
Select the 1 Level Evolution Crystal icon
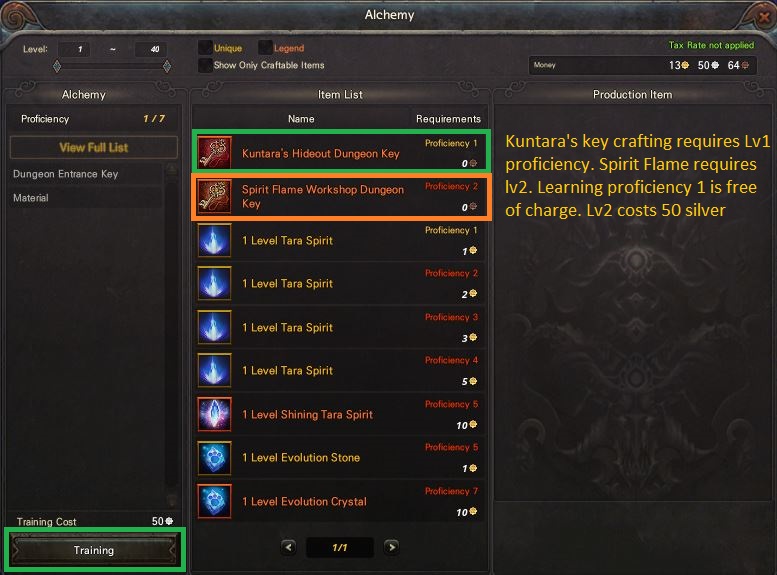click(214, 501)
